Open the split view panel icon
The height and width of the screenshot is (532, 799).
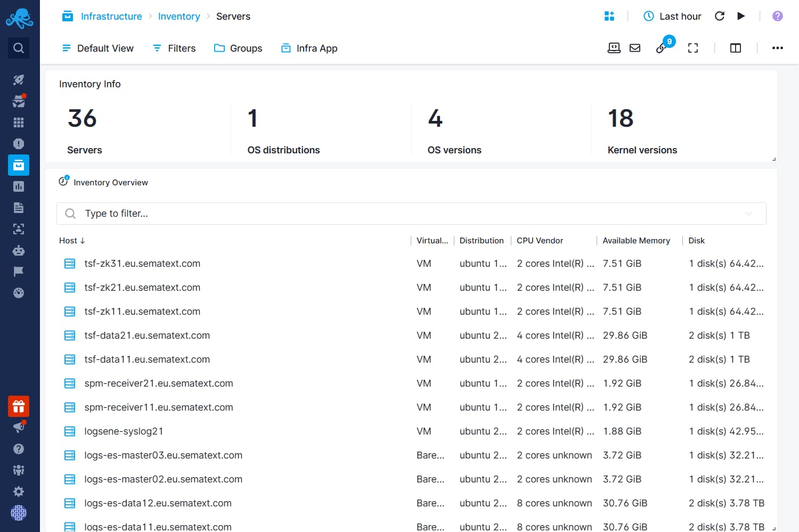(735, 47)
